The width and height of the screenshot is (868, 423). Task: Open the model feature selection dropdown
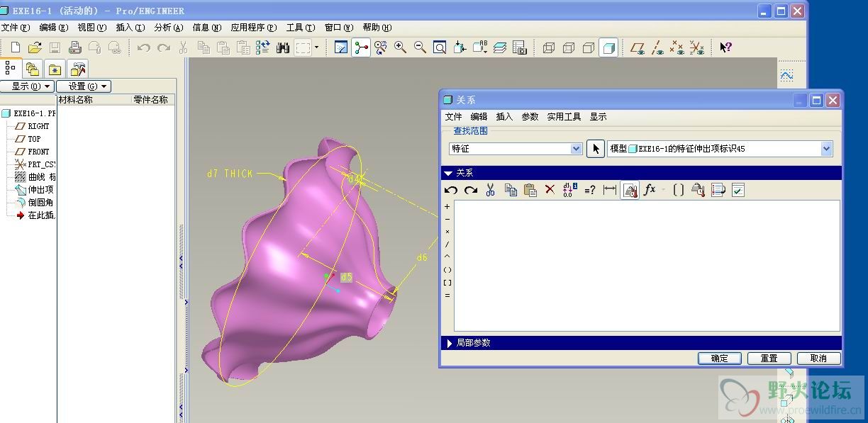tap(826, 149)
